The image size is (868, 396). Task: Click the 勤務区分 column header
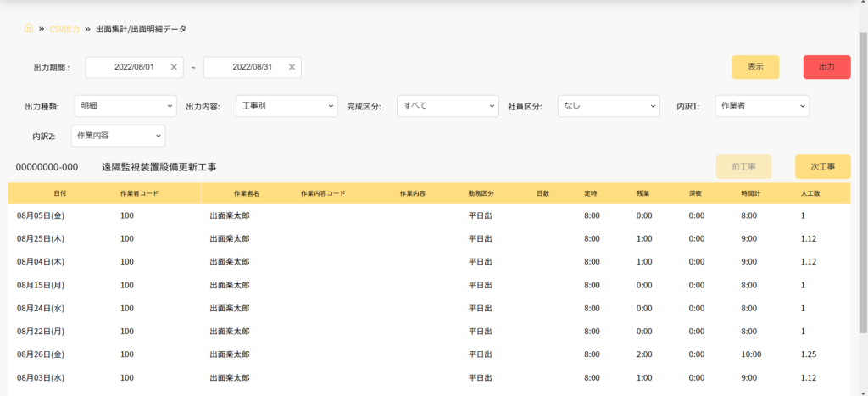click(x=481, y=194)
